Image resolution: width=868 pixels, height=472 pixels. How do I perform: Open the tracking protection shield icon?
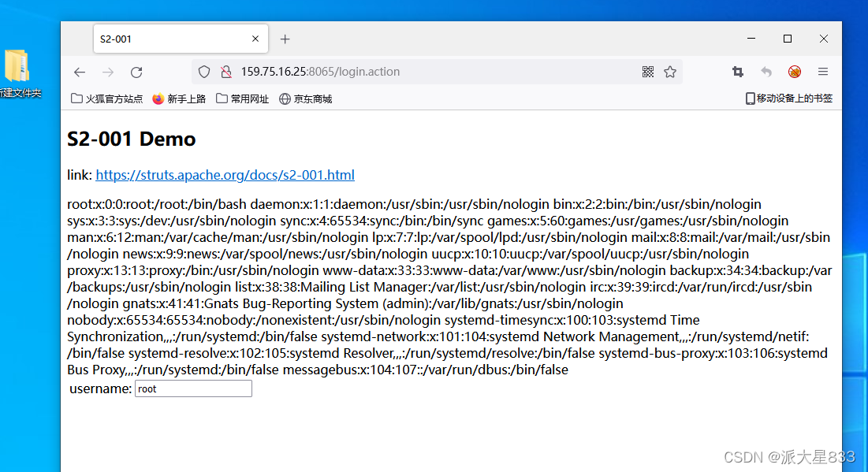204,72
